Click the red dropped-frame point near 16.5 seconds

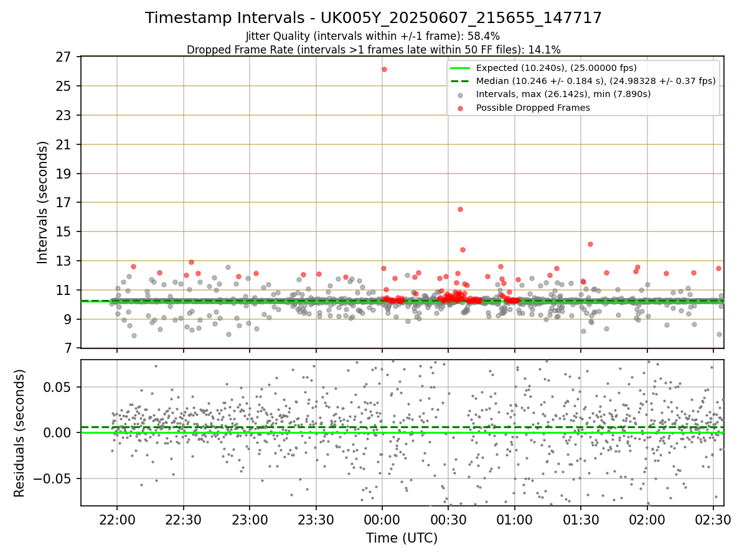click(460, 209)
